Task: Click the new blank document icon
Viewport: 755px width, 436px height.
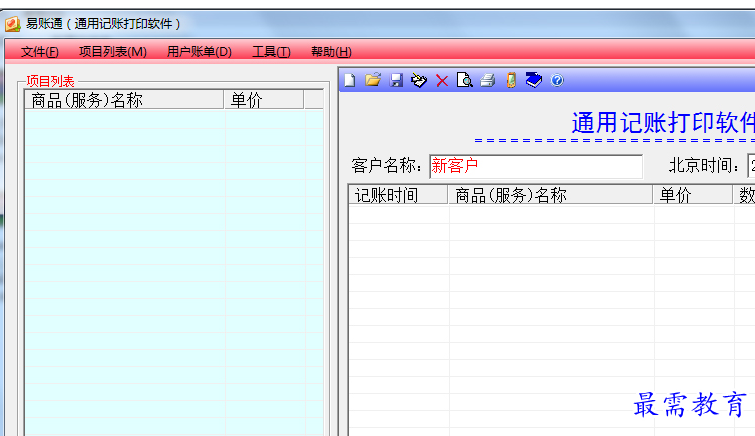Action: coord(350,80)
